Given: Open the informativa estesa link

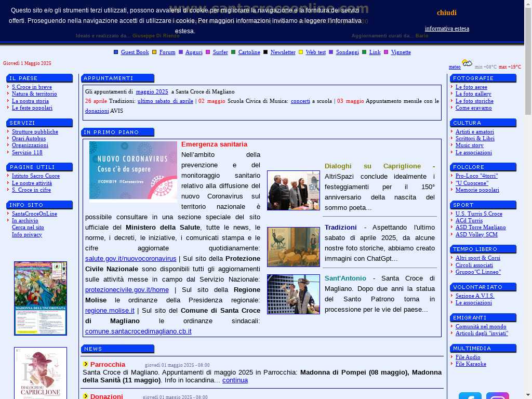Looking at the screenshot, I should coord(447,29).
